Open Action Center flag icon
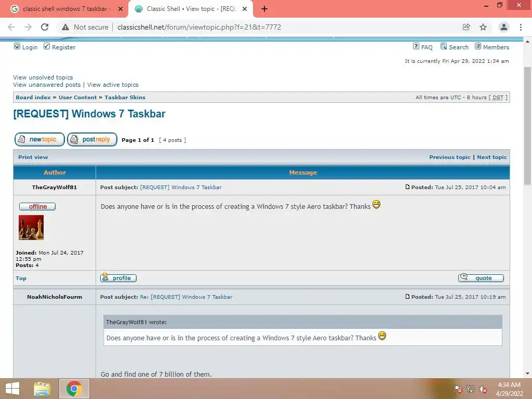 (x=458, y=389)
